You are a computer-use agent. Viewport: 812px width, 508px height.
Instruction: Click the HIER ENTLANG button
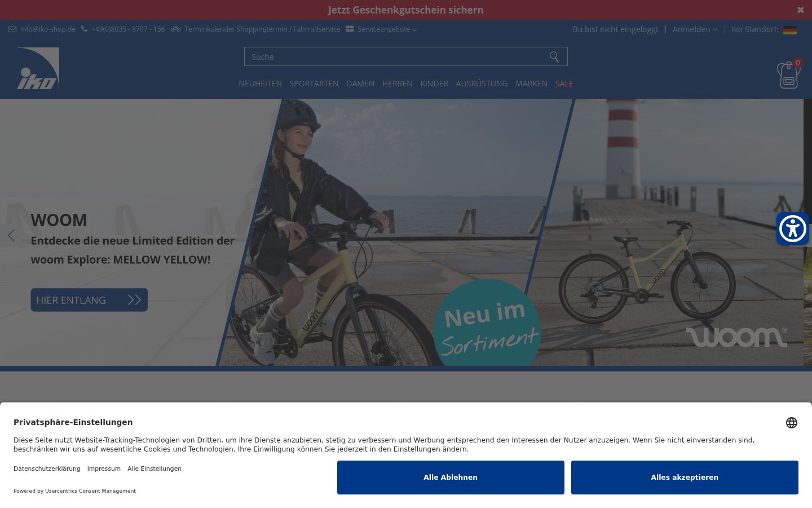(x=89, y=300)
